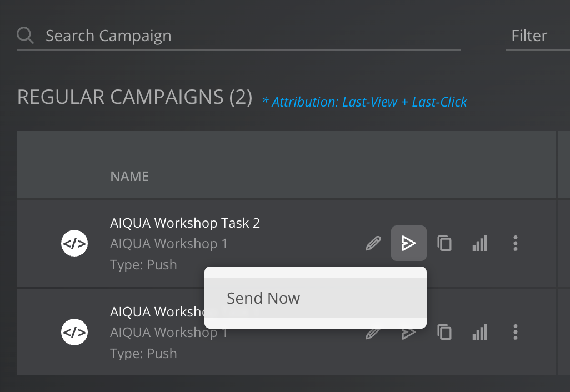This screenshot has width=570, height=392.
Task: Duplicate the AIQUA Workshop Task 2 campaign
Action: [x=444, y=243]
